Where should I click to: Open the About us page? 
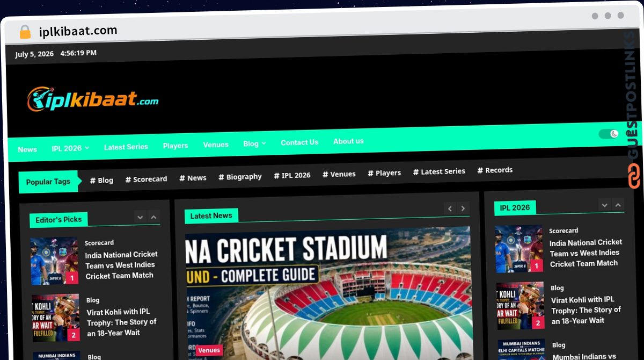click(x=348, y=141)
